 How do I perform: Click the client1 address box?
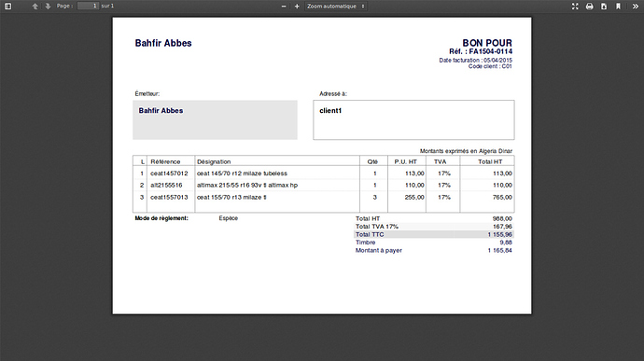point(413,120)
